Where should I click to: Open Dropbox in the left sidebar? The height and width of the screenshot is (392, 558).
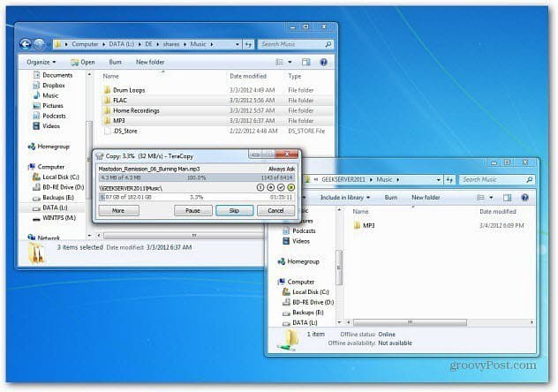(x=49, y=86)
